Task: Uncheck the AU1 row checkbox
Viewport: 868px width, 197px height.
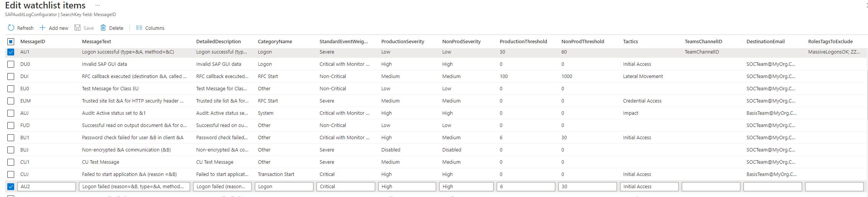Action: click(11, 52)
